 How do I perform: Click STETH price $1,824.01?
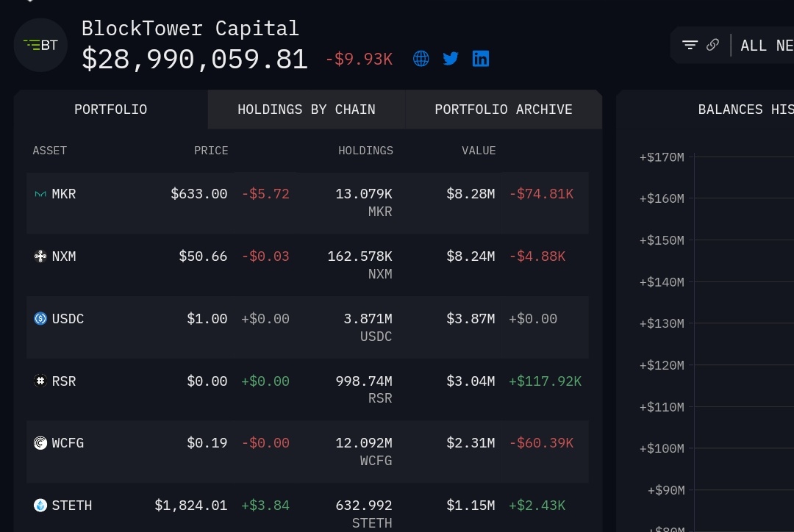(x=191, y=505)
